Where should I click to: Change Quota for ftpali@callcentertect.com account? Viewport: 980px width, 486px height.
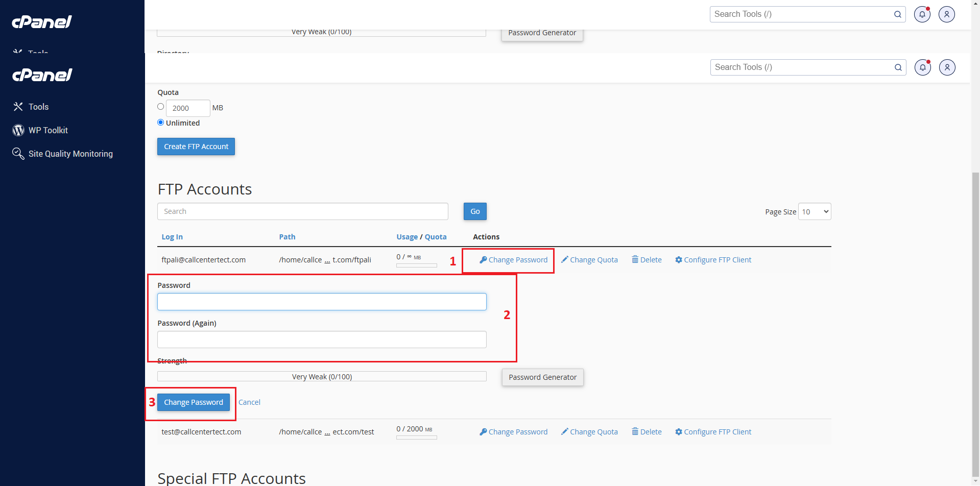(589, 260)
